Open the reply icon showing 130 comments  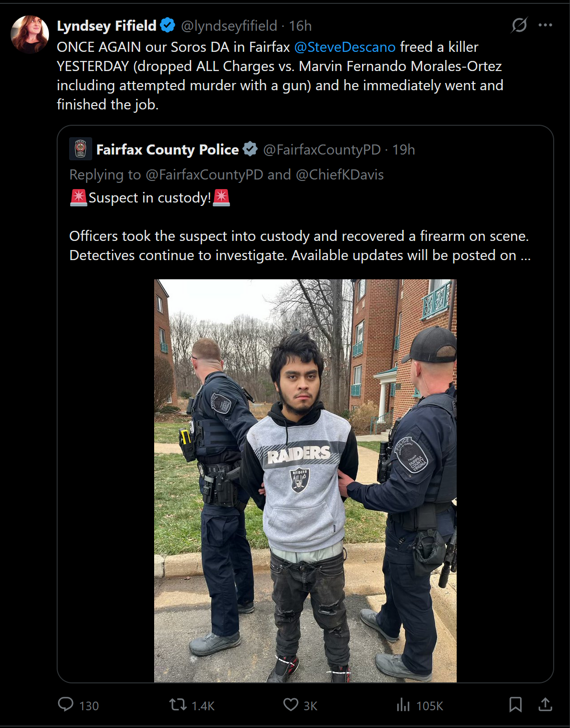66,704
